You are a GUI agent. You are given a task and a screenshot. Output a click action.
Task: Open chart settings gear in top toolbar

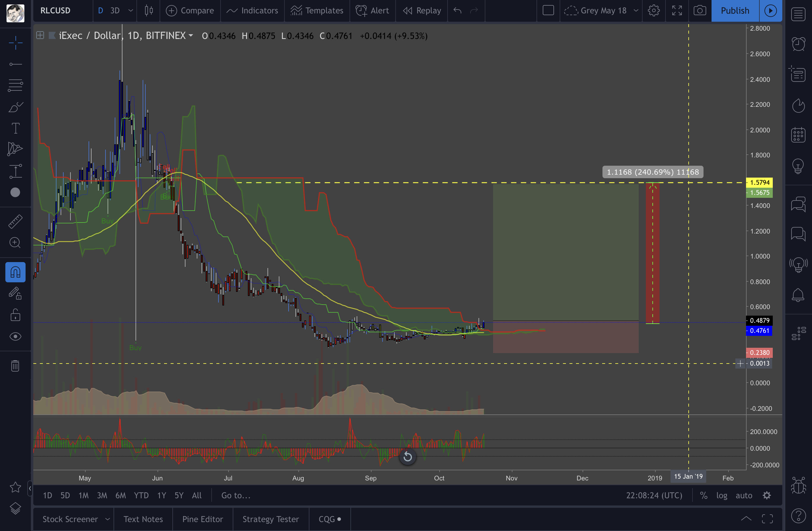pos(654,11)
